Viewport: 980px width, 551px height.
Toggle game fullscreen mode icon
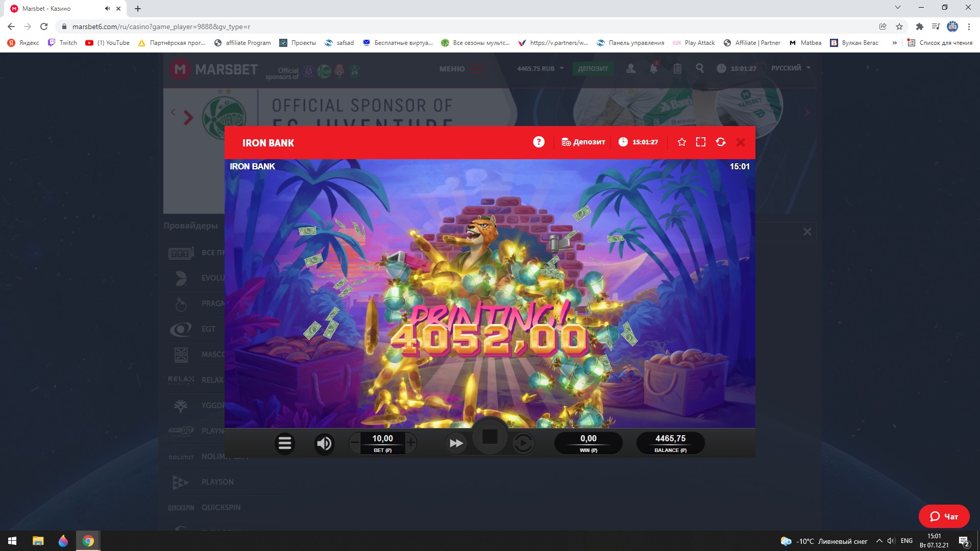click(x=701, y=142)
